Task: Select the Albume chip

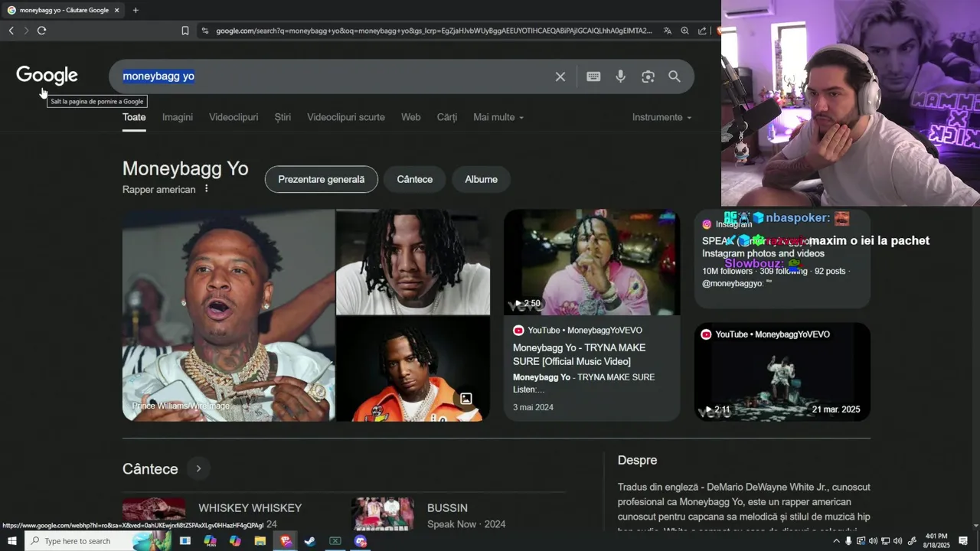Action: [x=481, y=179]
